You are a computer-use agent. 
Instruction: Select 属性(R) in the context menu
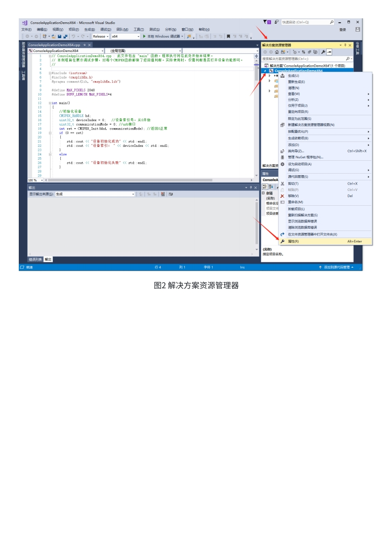[x=293, y=241]
